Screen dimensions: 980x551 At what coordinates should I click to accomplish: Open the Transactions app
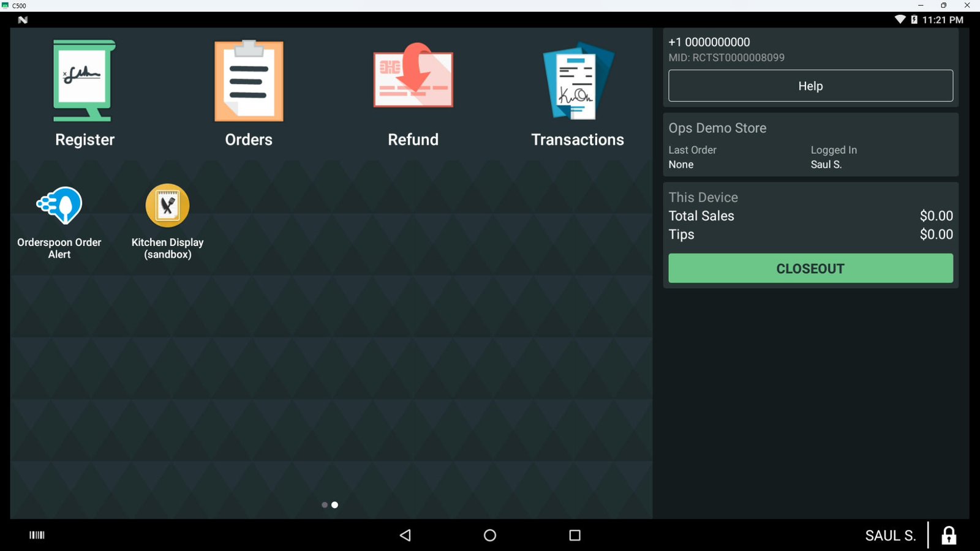click(x=578, y=94)
